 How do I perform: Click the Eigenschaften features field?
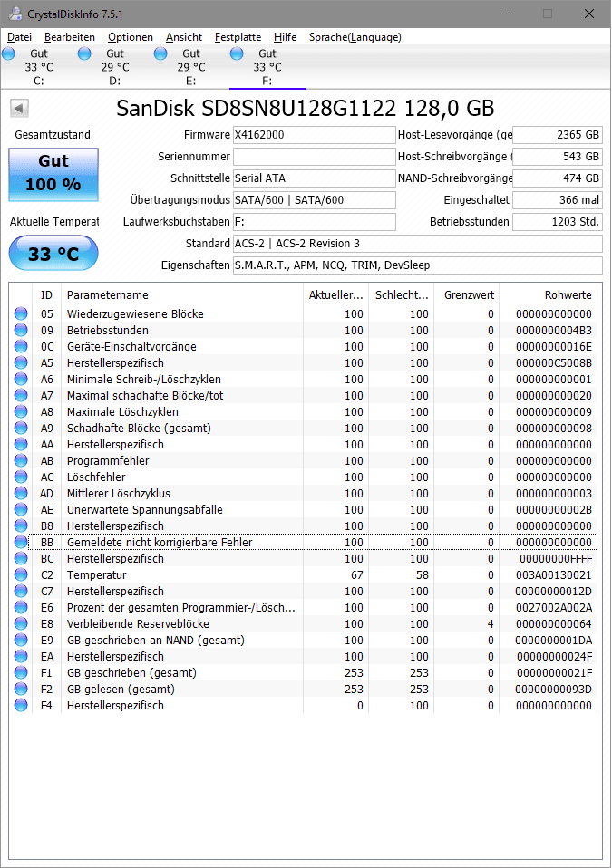coord(418,265)
